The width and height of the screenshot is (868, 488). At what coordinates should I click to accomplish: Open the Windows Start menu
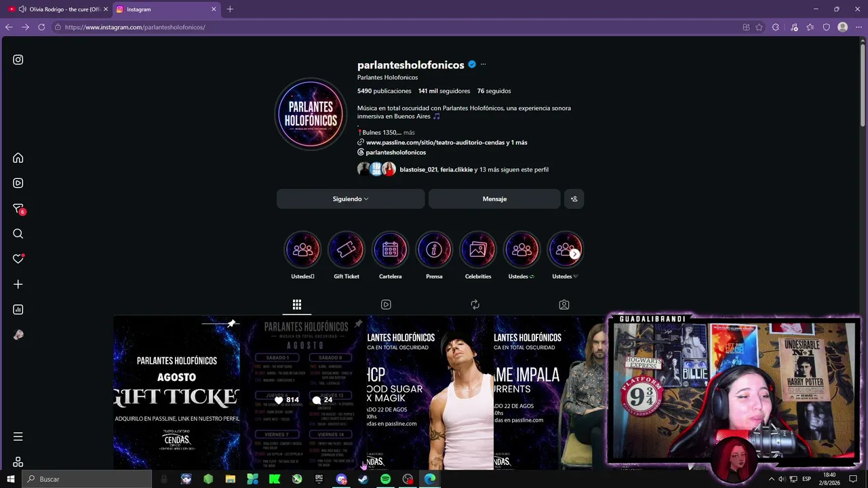pyautogui.click(x=11, y=479)
